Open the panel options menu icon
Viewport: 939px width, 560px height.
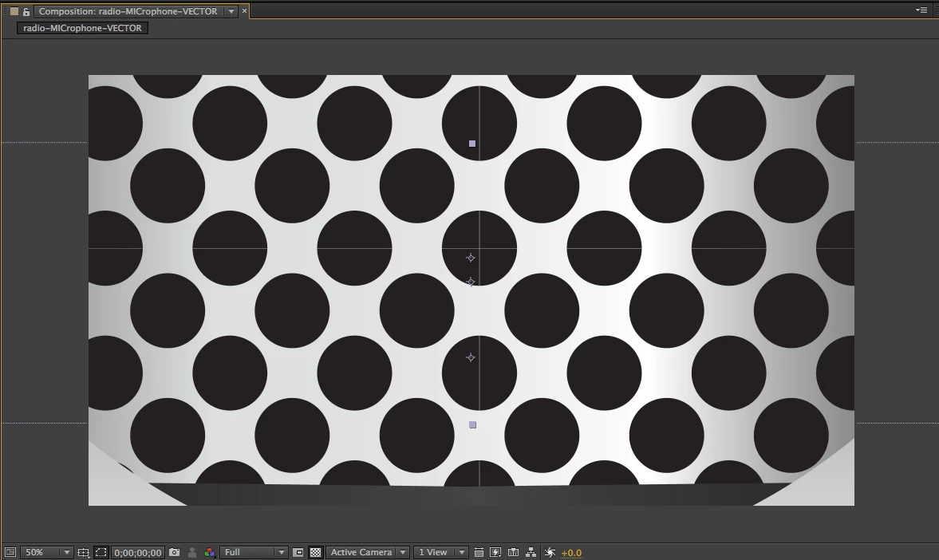921,10
